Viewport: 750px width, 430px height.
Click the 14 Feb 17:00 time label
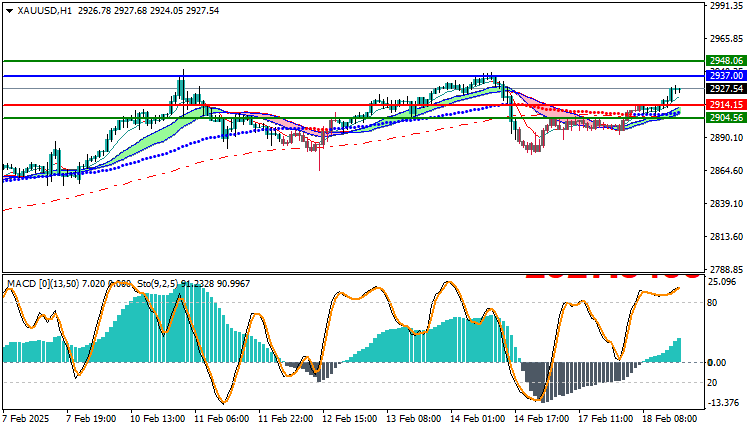click(x=541, y=419)
